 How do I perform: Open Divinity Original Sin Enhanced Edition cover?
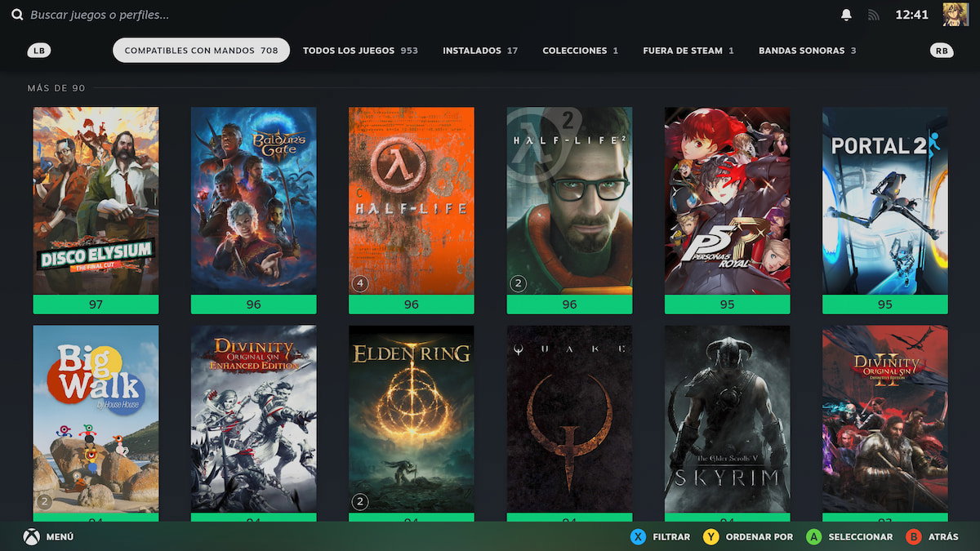click(x=253, y=419)
